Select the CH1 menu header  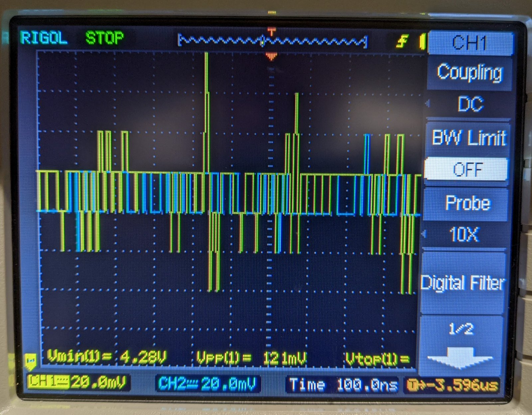tap(471, 43)
